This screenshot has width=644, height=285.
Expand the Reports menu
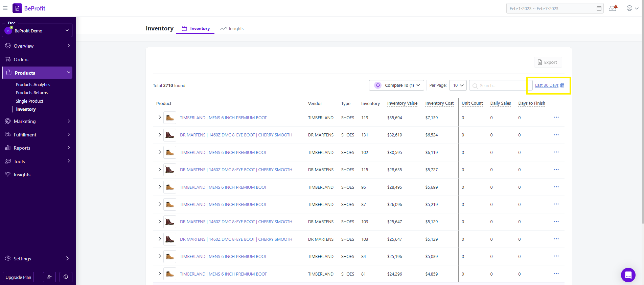click(37, 148)
